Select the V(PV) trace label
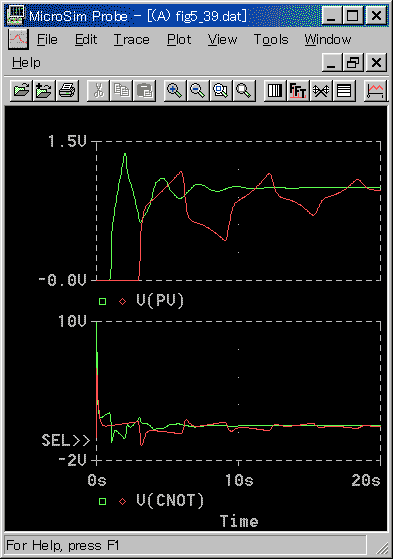Viewport: 393px width, 559px height. coord(160,301)
